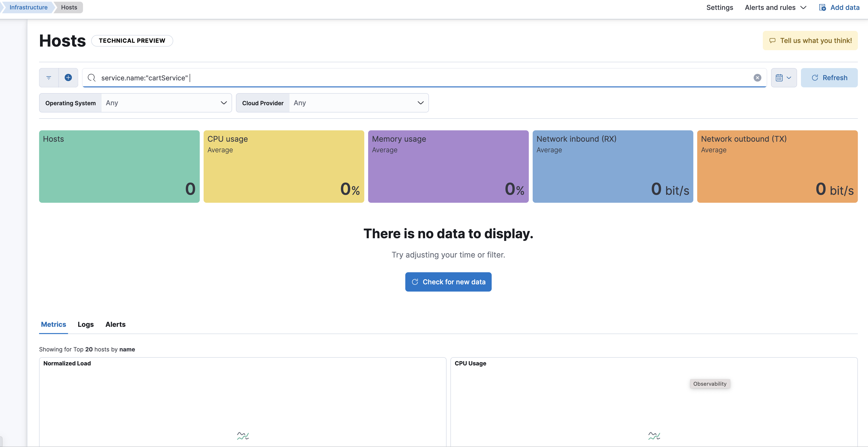Switch to the Alerts tab

click(115, 324)
